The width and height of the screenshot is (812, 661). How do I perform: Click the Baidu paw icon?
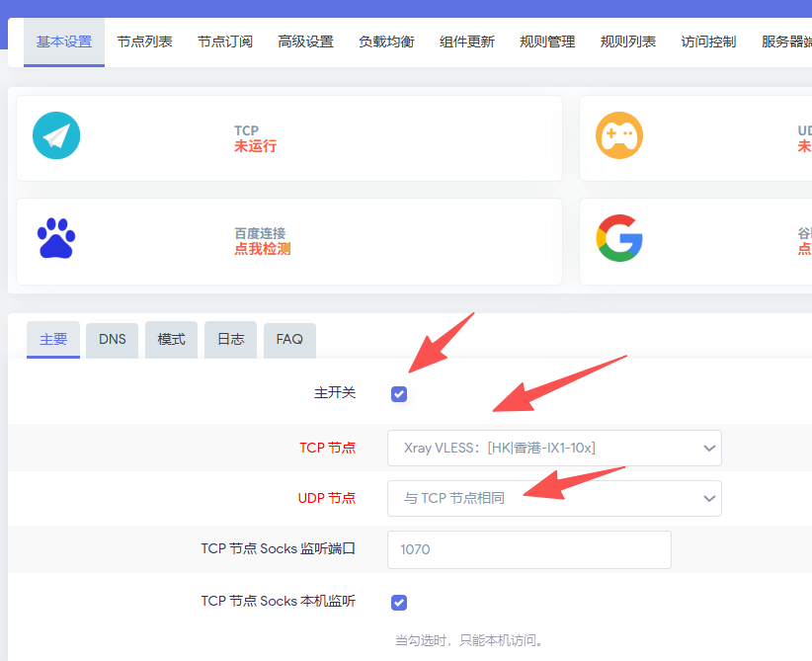click(x=56, y=239)
